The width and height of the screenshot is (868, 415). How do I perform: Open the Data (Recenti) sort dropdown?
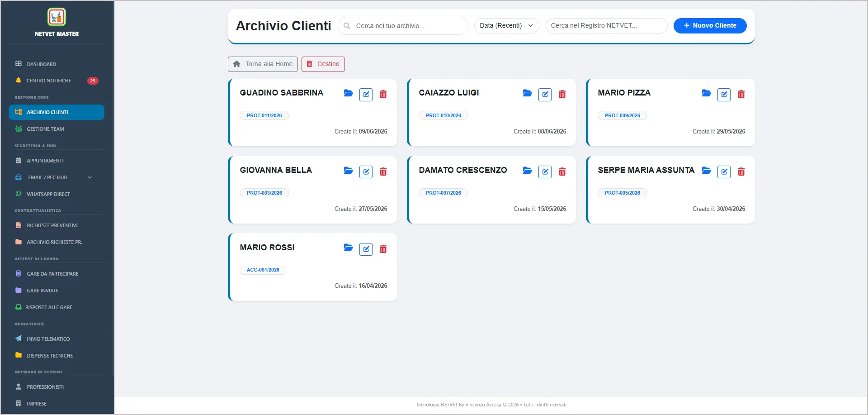[506, 26]
